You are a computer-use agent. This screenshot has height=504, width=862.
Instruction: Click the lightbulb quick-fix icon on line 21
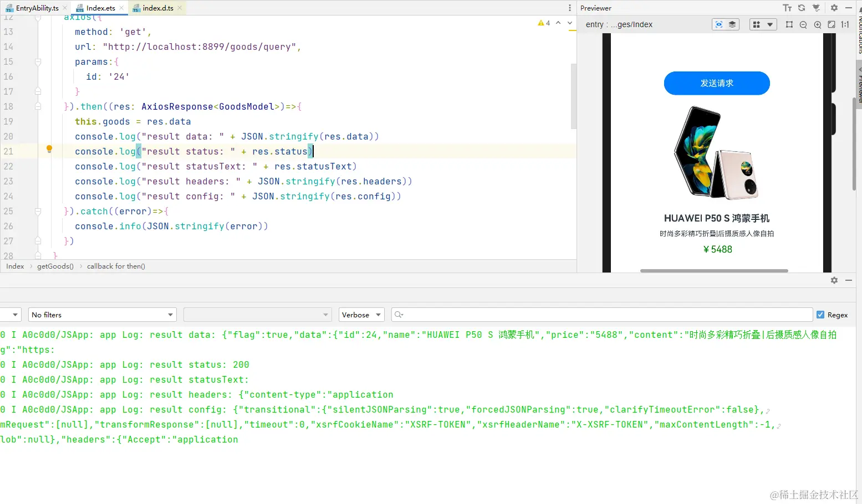tap(49, 149)
